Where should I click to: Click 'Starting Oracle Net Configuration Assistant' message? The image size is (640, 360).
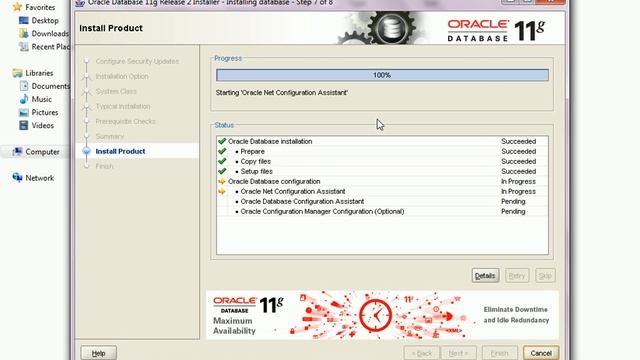point(282,93)
